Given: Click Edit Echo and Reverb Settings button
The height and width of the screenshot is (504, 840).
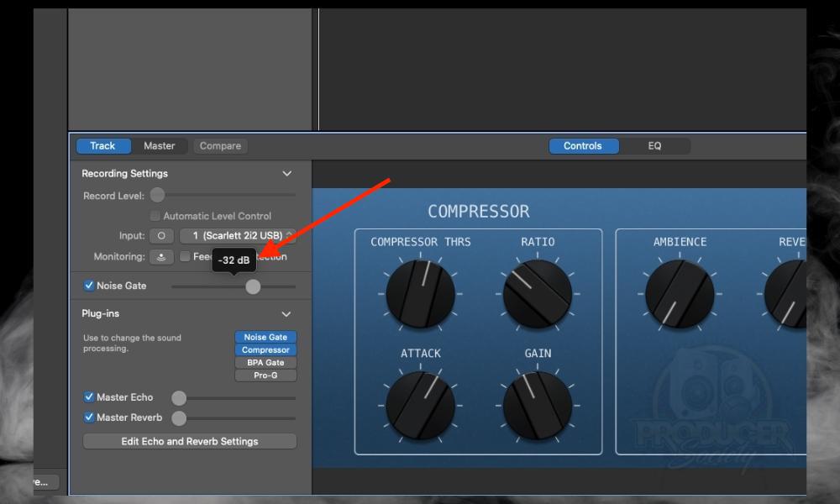Looking at the screenshot, I should click(190, 441).
